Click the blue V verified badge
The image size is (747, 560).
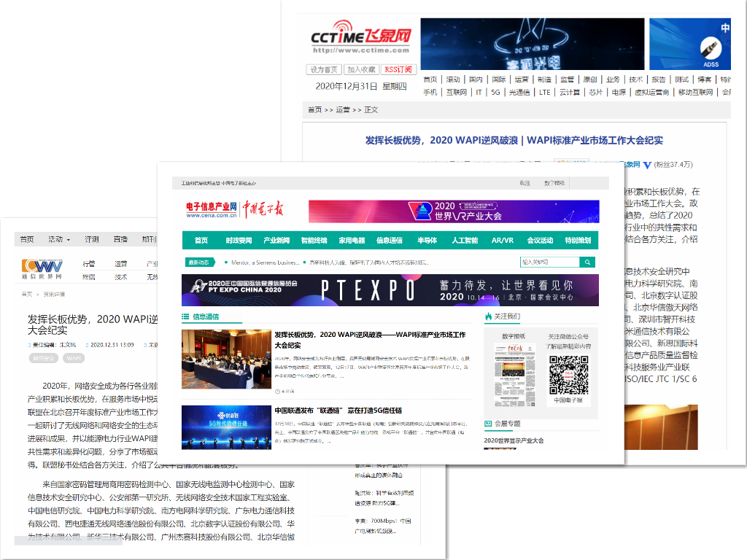click(x=647, y=165)
